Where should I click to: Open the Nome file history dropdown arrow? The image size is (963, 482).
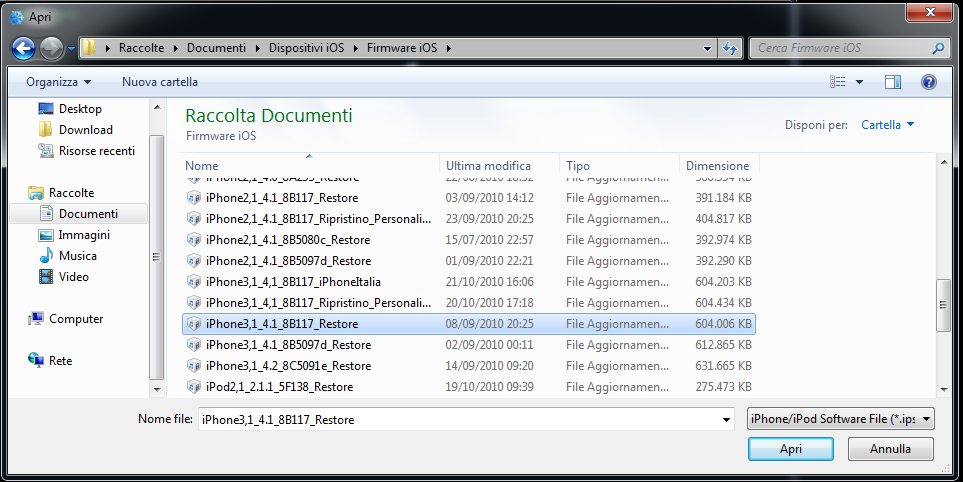pyautogui.click(x=727, y=420)
